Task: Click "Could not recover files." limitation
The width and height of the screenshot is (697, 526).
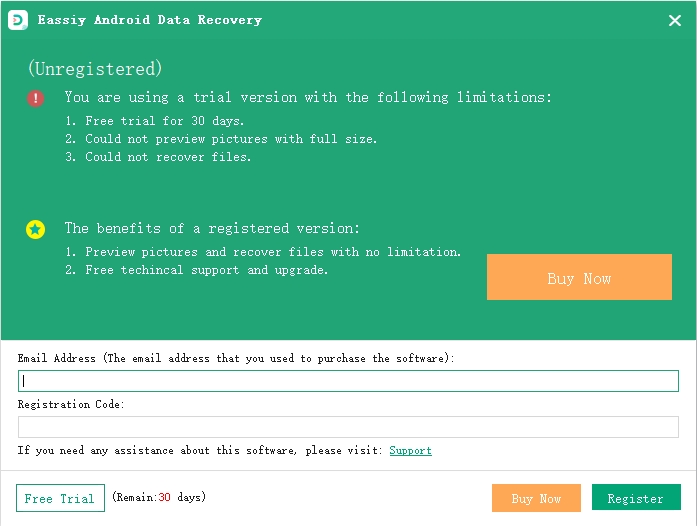Action: coord(158,157)
